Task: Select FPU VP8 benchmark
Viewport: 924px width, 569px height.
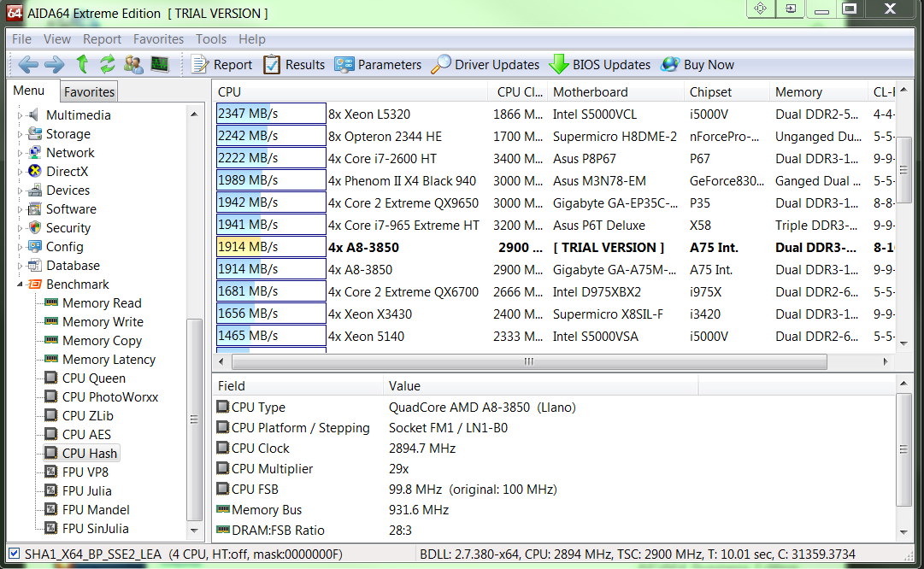Action: 85,472
